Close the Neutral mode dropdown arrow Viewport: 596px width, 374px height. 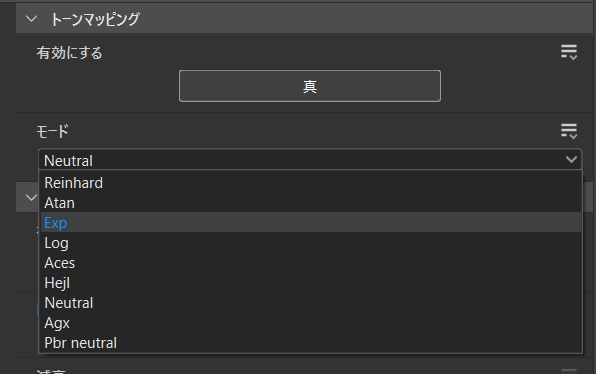point(571,160)
